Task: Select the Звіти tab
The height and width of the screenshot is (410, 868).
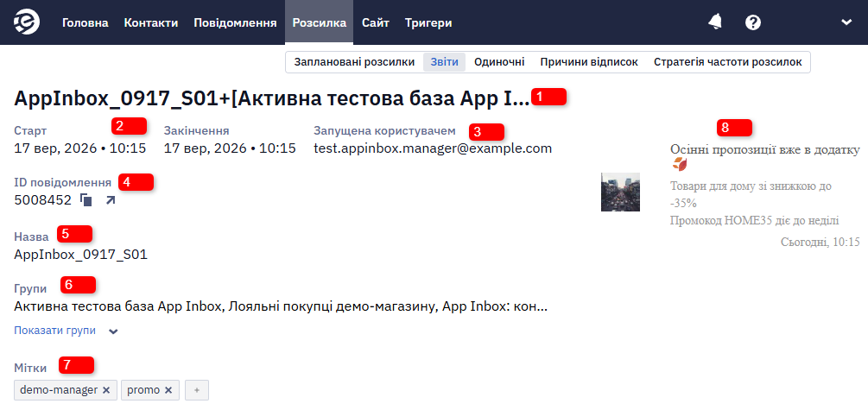Action: [445, 62]
